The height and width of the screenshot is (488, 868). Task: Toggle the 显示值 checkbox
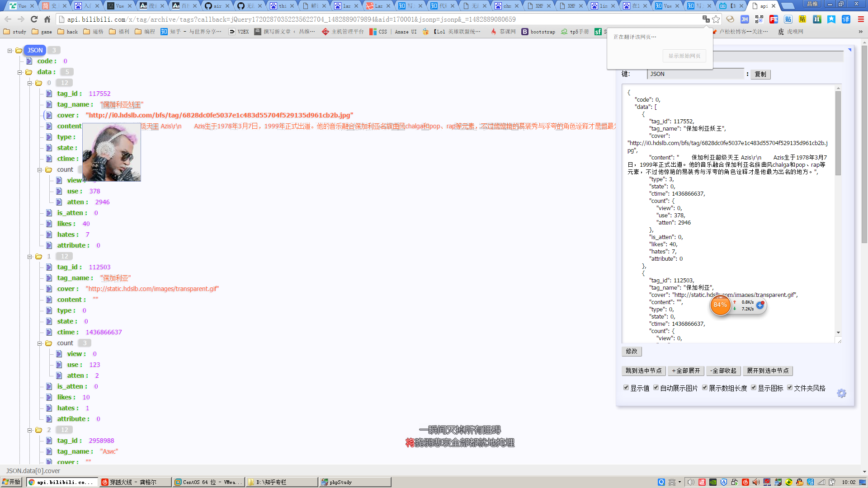pos(626,388)
